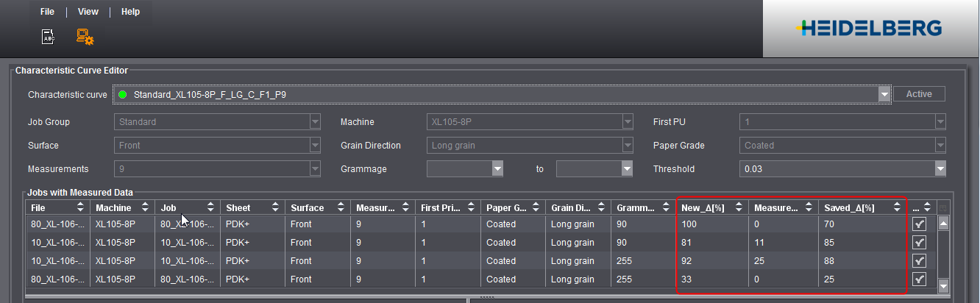Uncheck the row with New_Δ value 33
The height and width of the screenshot is (303, 980).
919,279
